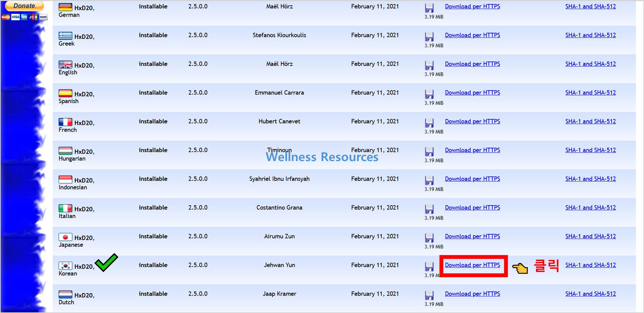Download Greek HxD20 per HTTPS
Screen dimensions: 644x313
coord(472,35)
